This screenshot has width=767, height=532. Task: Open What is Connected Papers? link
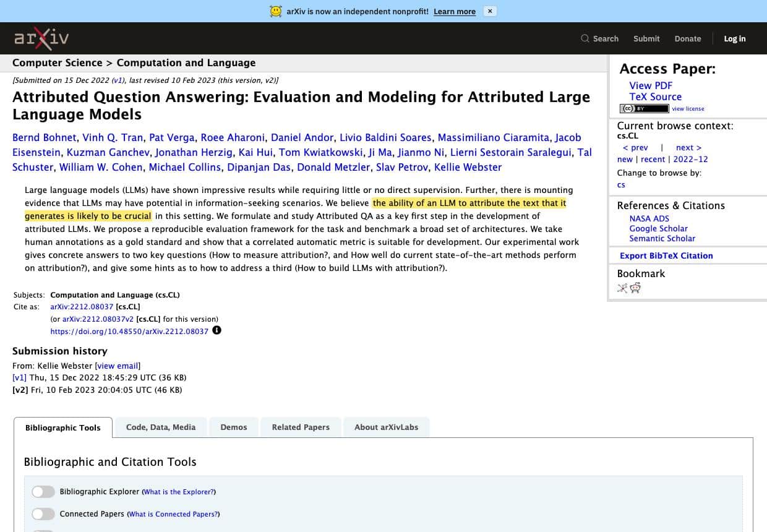(x=173, y=514)
